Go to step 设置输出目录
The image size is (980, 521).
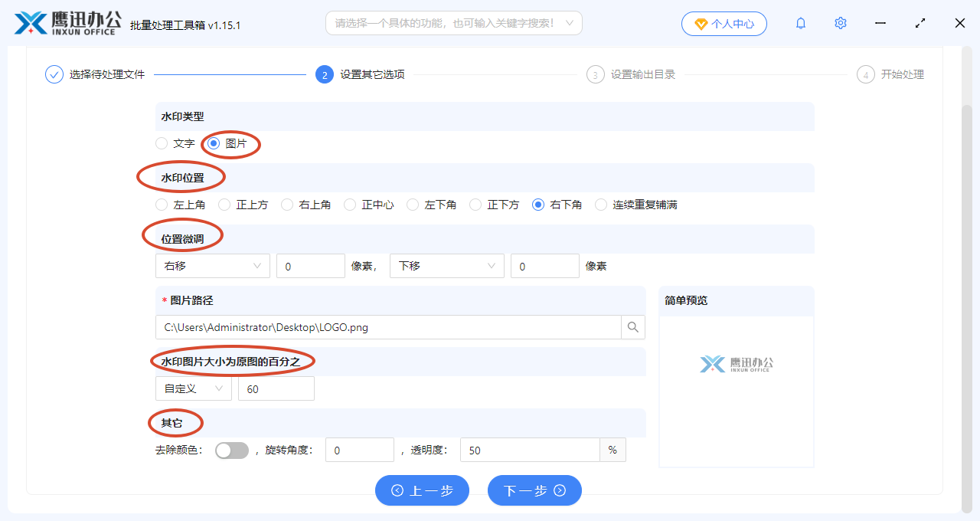[x=643, y=74]
